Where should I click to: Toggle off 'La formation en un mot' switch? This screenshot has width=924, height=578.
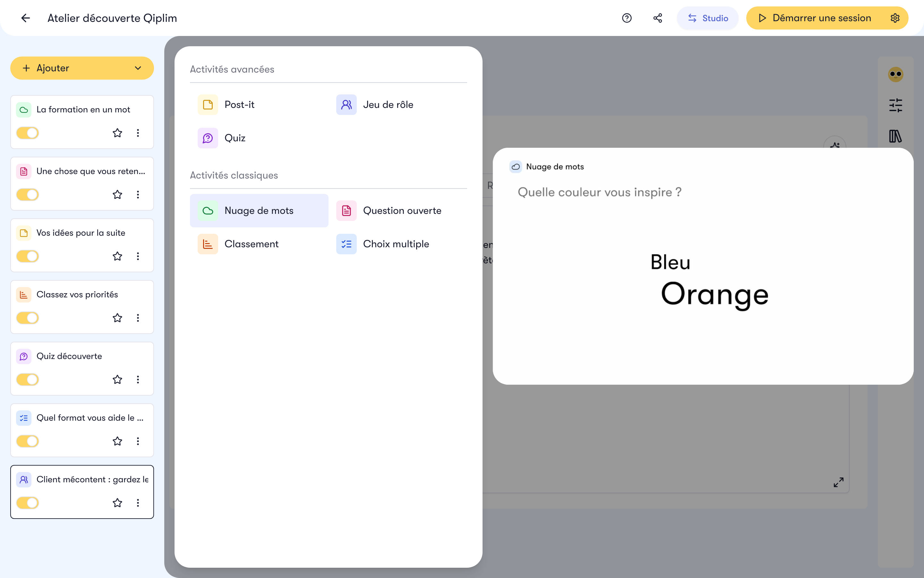28,133
